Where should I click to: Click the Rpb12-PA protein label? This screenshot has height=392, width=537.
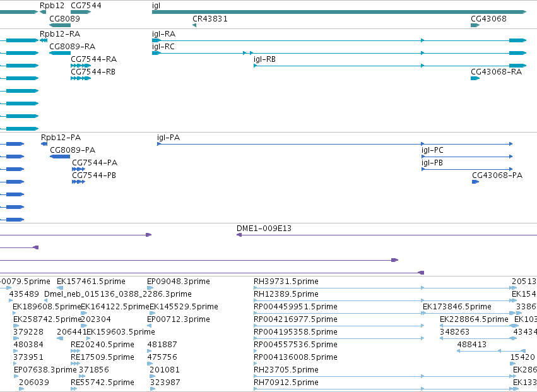[x=61, y=138]
